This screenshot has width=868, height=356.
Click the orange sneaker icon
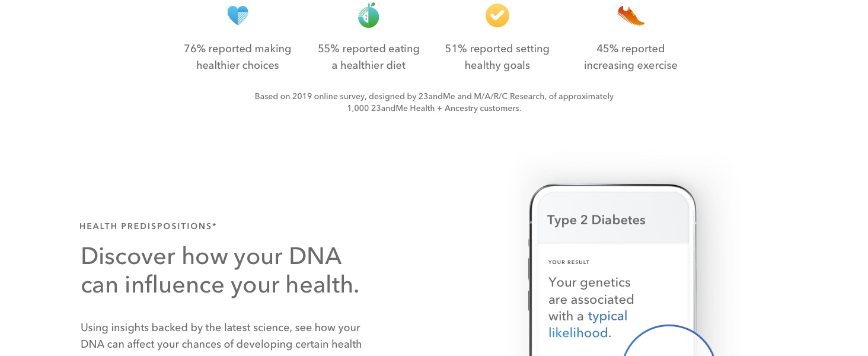(630, 15)
